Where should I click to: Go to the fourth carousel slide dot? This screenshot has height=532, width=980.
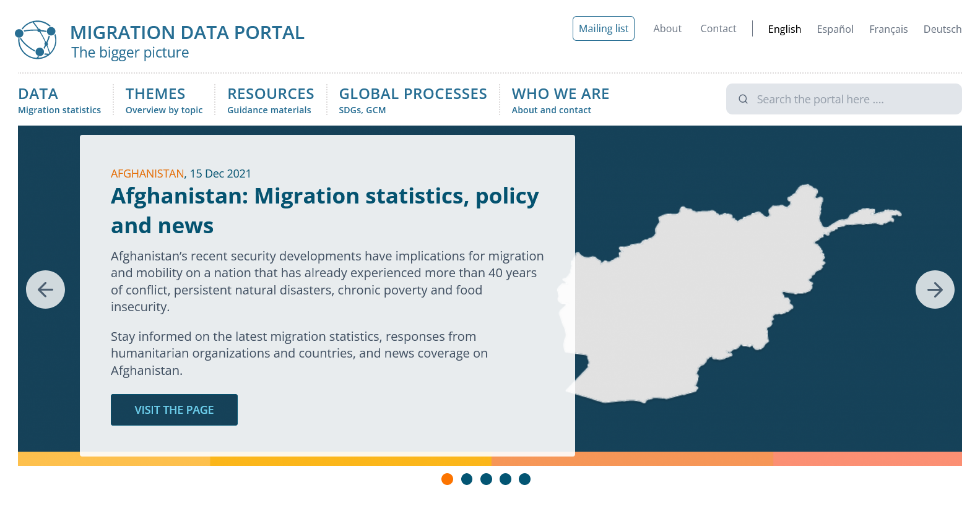click(505, 479)
